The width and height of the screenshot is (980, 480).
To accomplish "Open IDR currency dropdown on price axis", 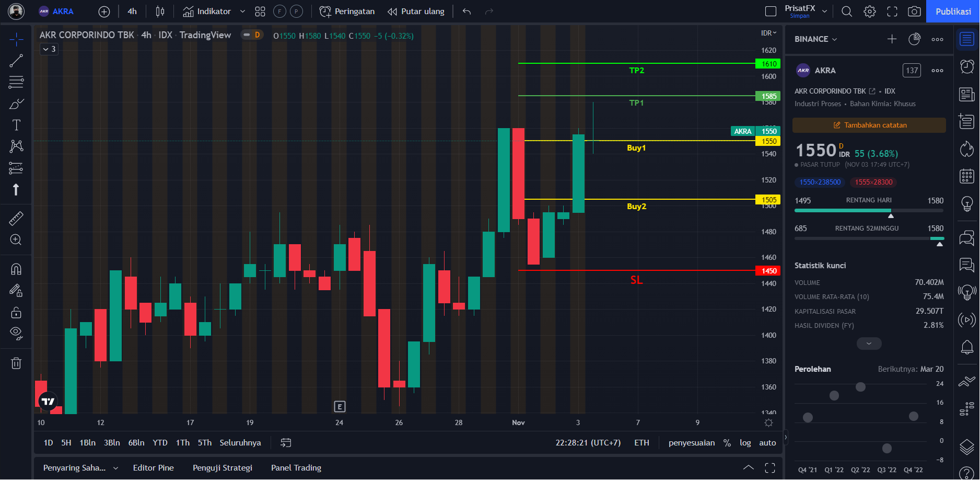I will tap(768, 33).
